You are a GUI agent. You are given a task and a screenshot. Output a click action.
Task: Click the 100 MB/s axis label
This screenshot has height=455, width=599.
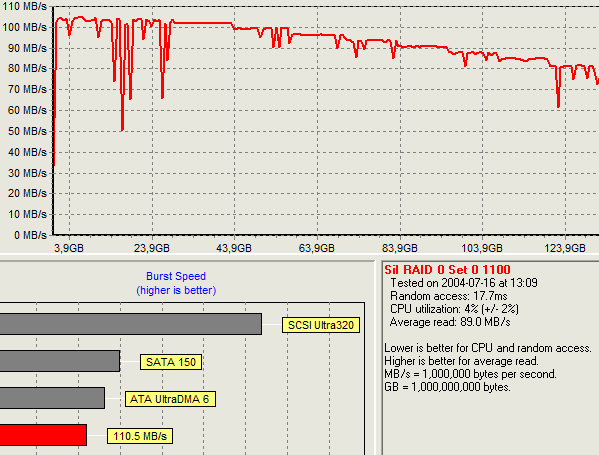[x=24, y=27]
